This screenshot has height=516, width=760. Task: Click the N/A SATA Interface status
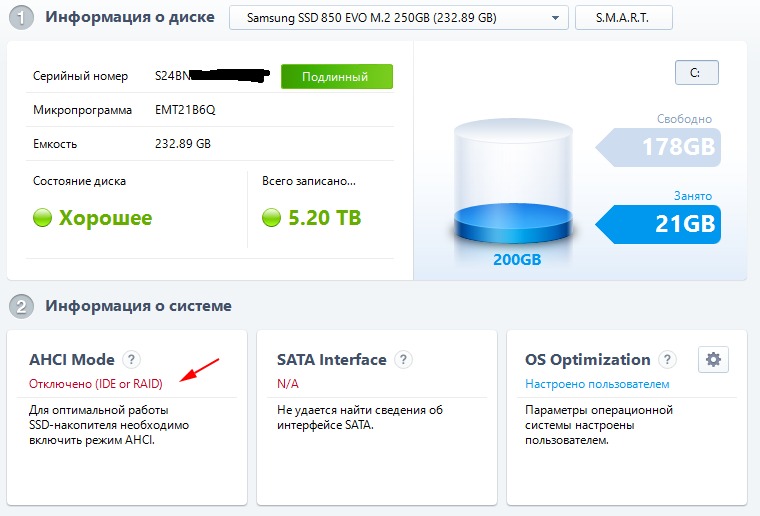click(x=288, y=384)
